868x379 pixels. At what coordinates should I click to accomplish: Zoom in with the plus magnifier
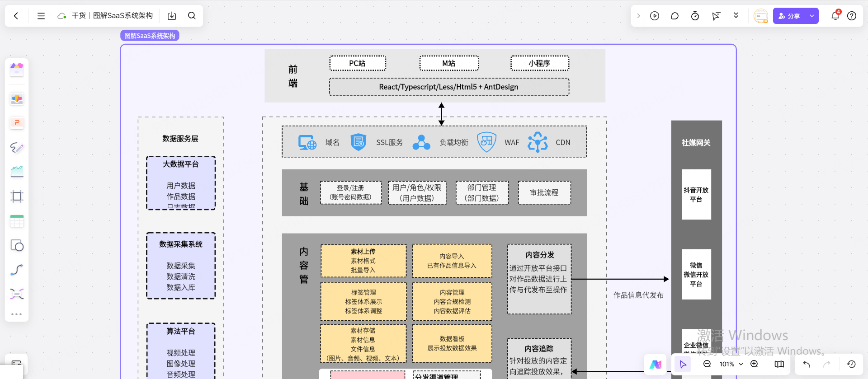click(x=755, y=364)
